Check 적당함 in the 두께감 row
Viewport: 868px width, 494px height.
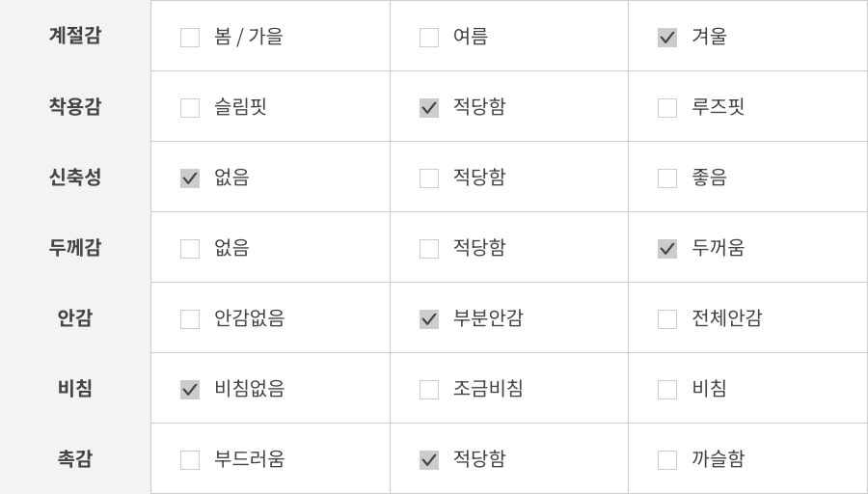coord(429,249)
